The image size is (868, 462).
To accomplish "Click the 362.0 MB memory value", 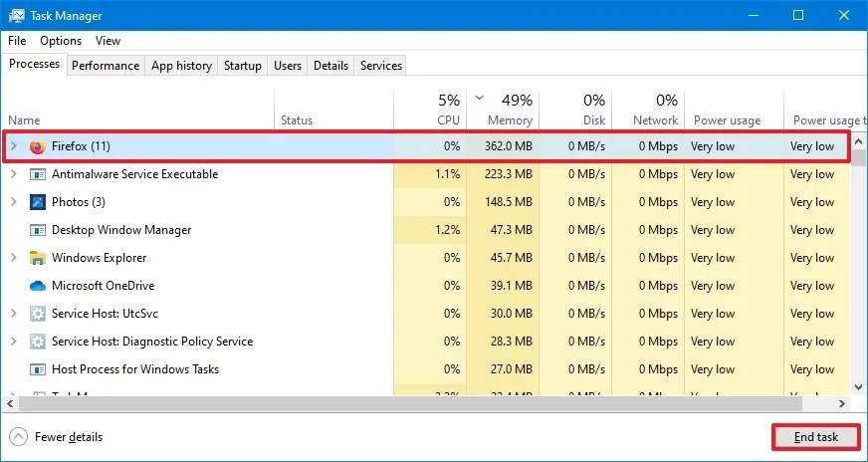I will point(508,146).
